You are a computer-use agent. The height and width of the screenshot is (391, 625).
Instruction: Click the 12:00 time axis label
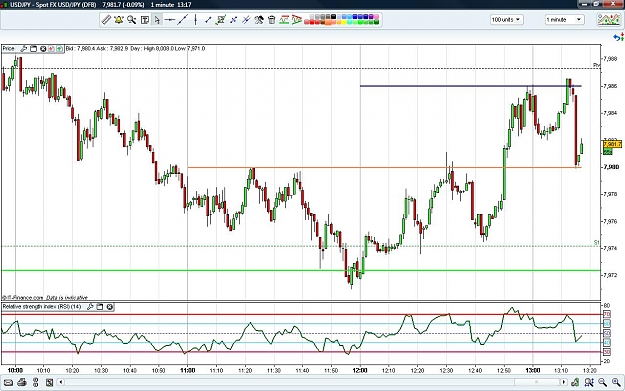pos(360,370)
